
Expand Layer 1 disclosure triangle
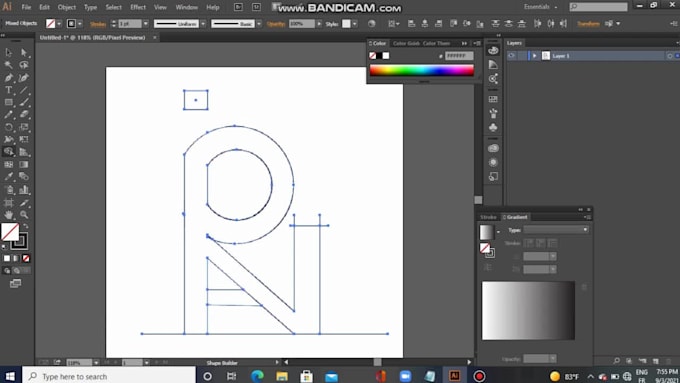(x=535, y=56)
